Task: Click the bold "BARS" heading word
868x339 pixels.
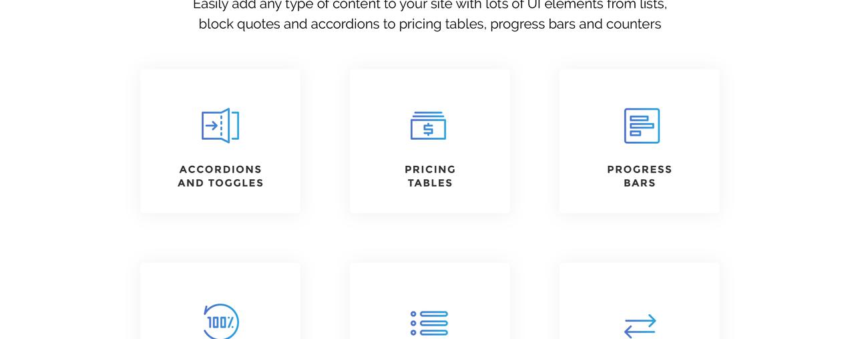Action: pos(640,183)
